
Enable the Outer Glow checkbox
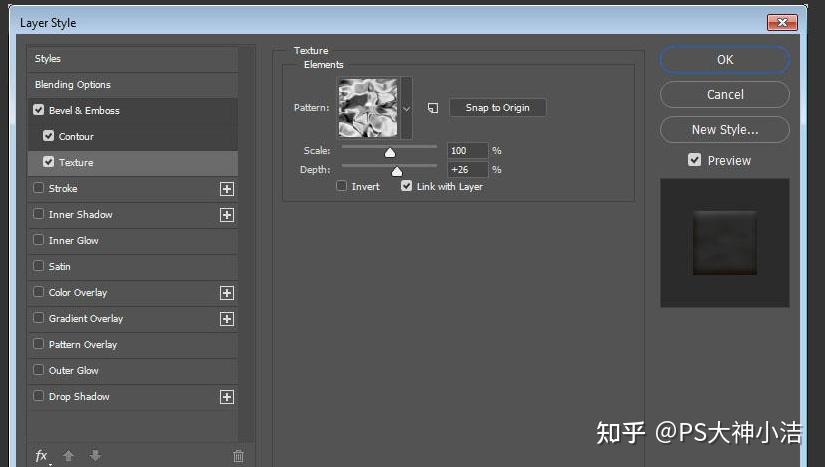(x=38, y=370)
